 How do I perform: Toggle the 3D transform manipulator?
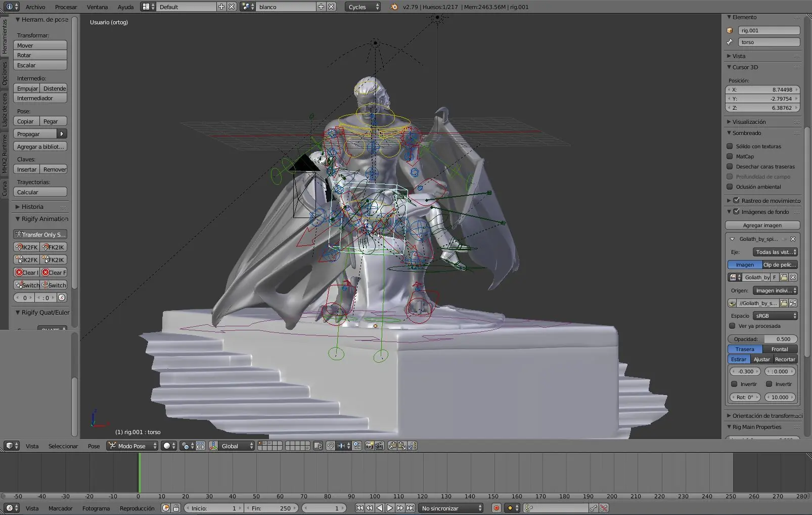click(213, 446)
